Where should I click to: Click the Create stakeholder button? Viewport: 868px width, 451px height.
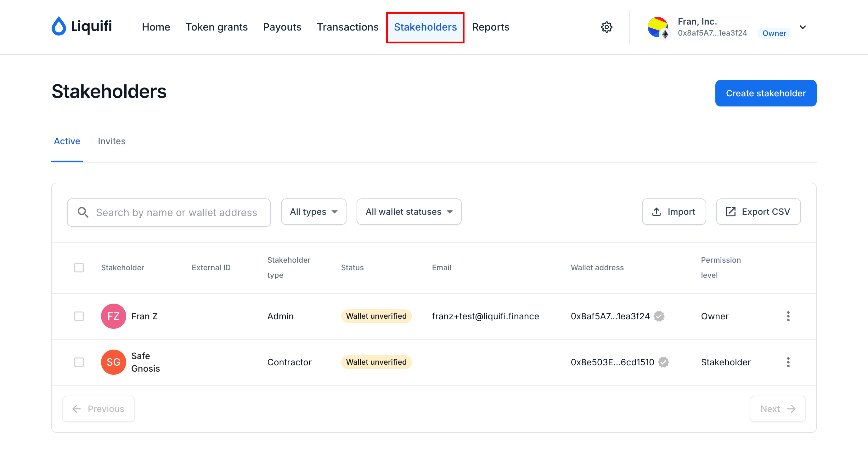click(766, 93)
